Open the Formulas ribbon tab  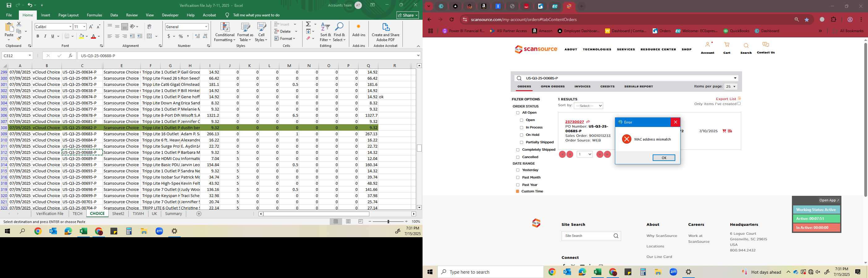pyautogui.click(x=94, y=15)
